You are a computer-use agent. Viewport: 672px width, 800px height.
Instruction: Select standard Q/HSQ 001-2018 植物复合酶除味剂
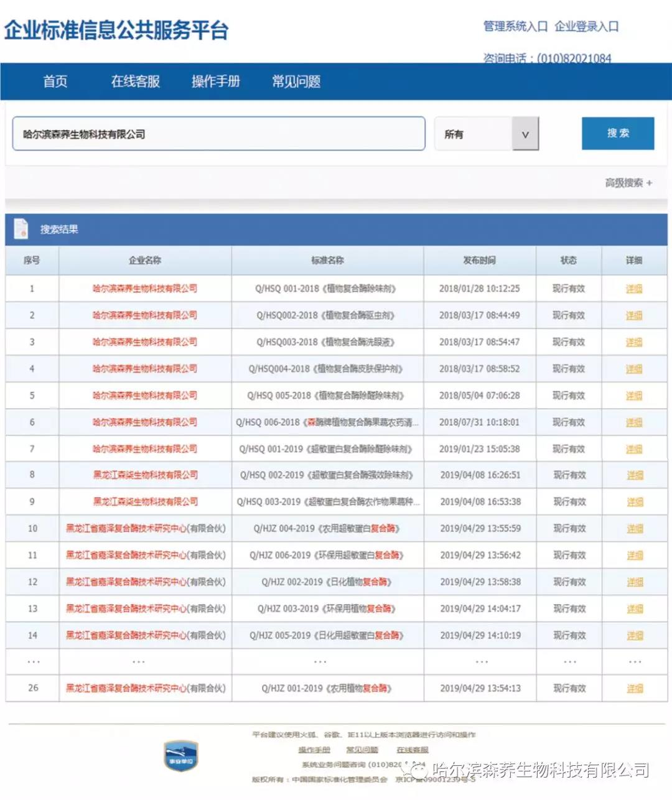click(x=326, y=289)
